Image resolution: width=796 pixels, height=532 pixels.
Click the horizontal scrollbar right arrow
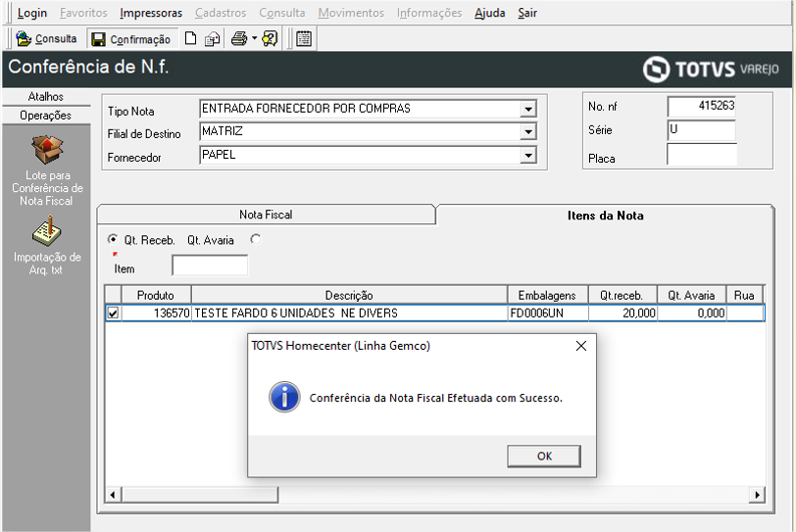757,495
